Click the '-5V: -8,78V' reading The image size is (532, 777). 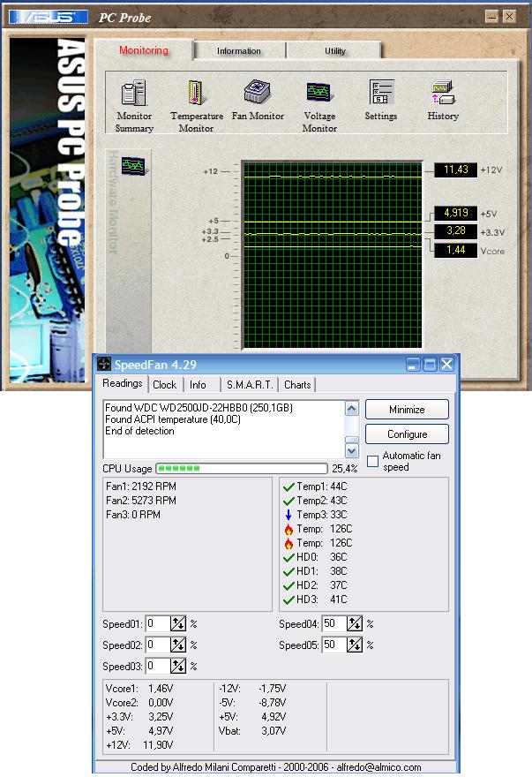pos(252,702)
